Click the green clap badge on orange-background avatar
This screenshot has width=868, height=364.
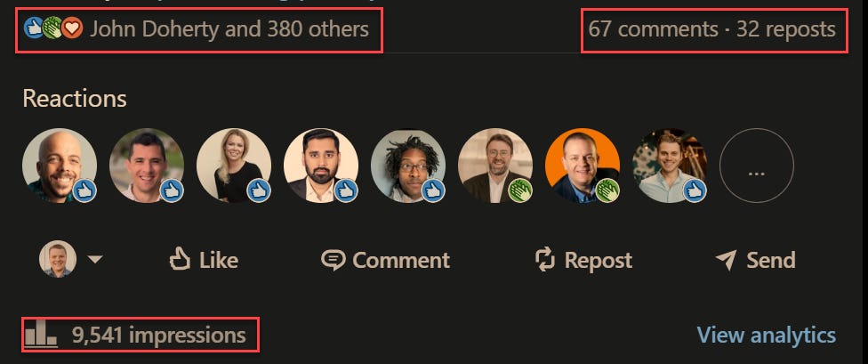607,190
